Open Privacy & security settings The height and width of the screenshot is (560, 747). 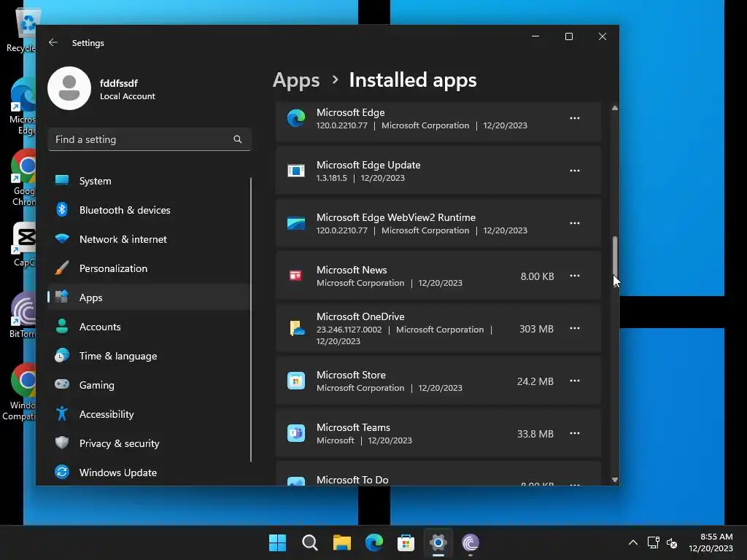[x=149, y=443]
